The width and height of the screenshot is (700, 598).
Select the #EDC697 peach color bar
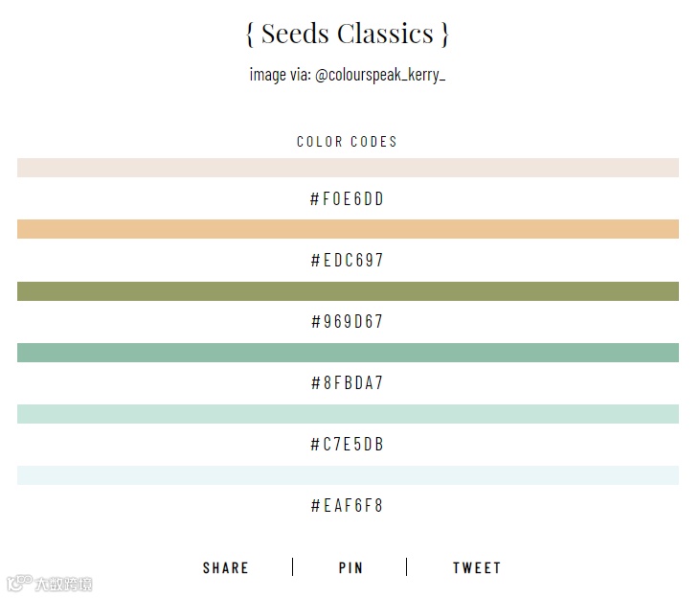pyautogui.click(x=348, y=229)
